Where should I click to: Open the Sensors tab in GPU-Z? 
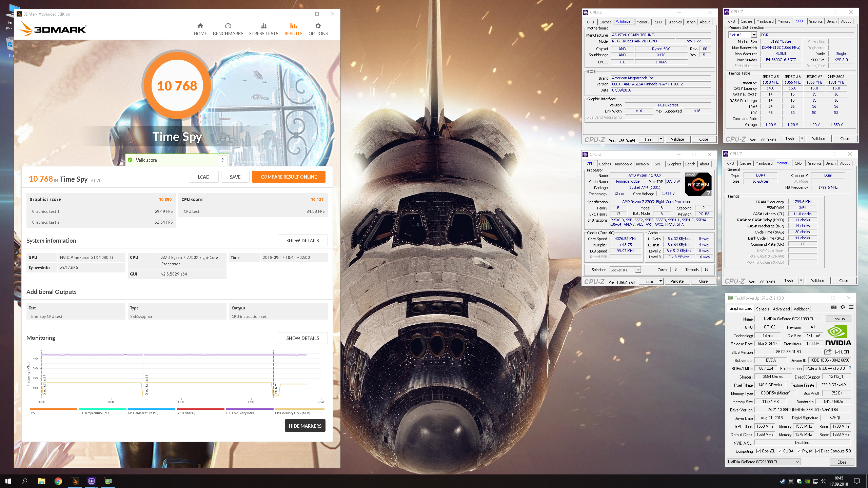point(762,309)
